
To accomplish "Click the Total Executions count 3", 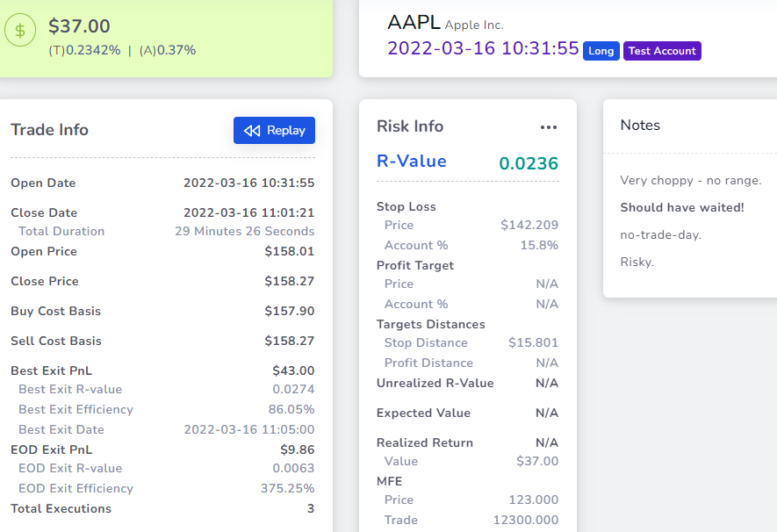I will 311,508.
